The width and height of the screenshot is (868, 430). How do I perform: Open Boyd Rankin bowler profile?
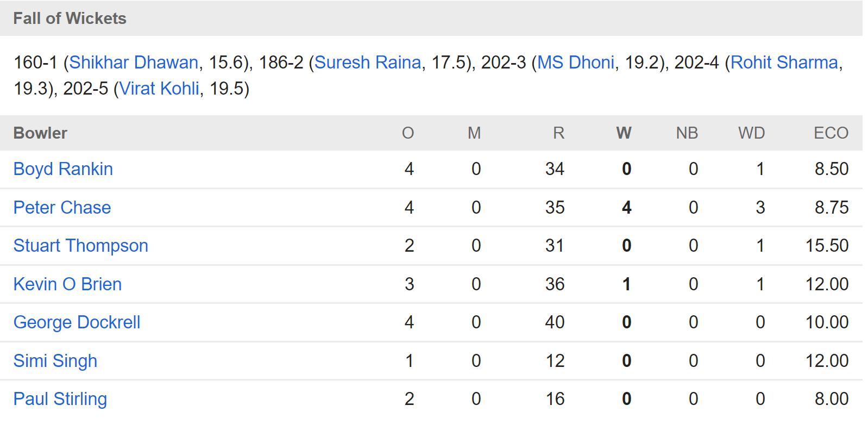(x=63, y=169)
